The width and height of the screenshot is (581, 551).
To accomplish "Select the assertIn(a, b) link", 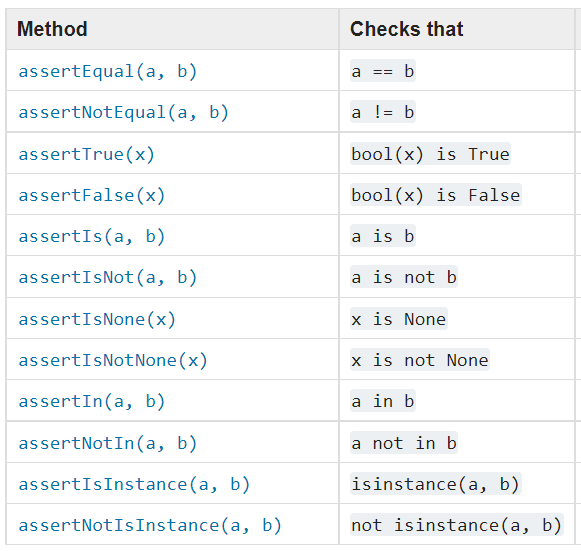I will pyautogui.click(x=92, y=402).
